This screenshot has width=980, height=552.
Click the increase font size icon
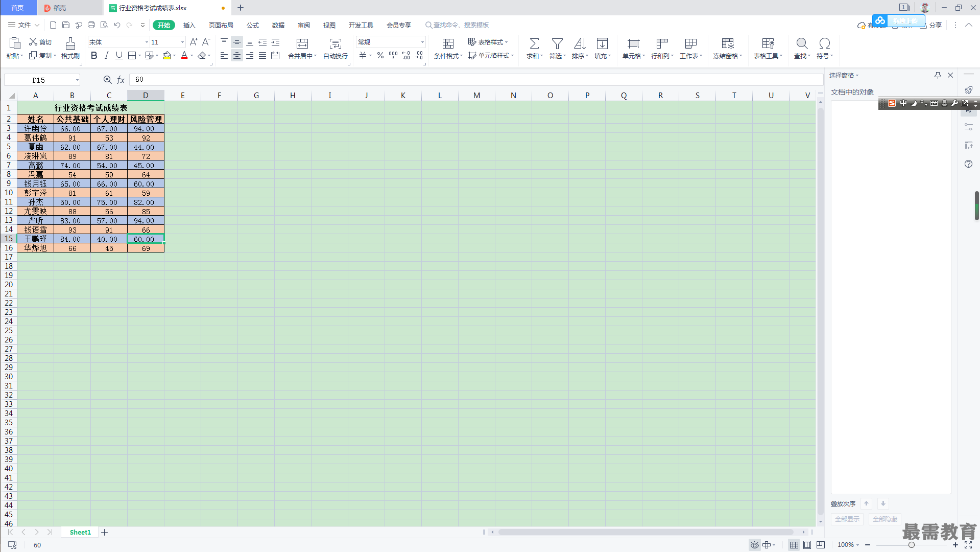pyautogui.click(x=194, y=42)
